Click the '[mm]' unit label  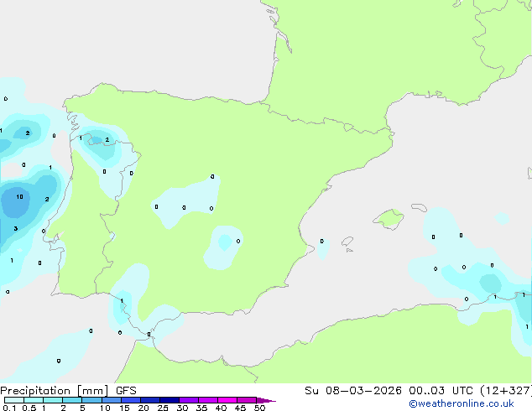(x=92, y=391)
